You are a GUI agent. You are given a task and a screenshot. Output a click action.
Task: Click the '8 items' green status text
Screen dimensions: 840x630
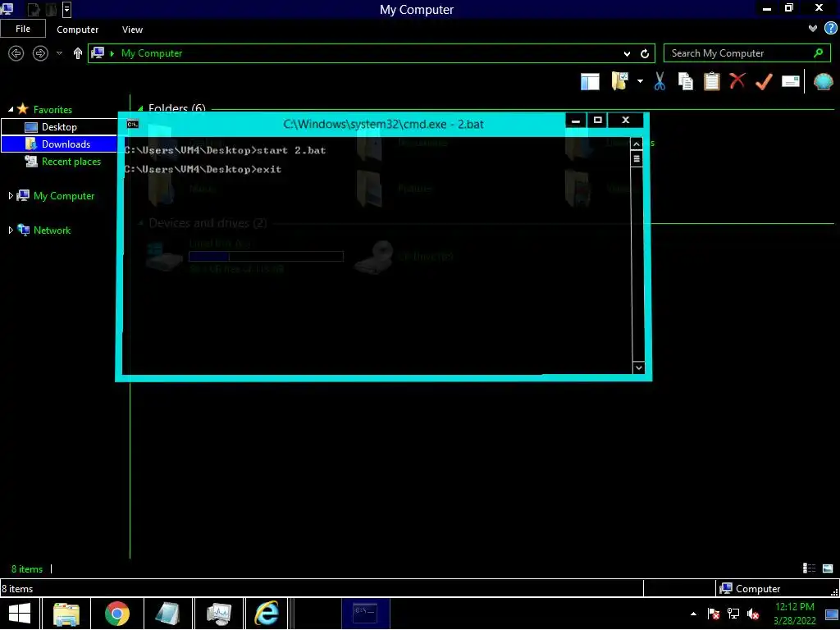tap(27, 569)
